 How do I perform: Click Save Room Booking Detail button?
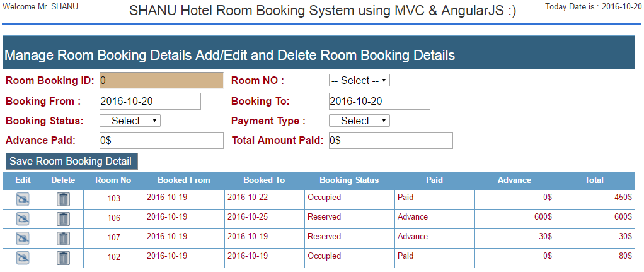[72, 162]
